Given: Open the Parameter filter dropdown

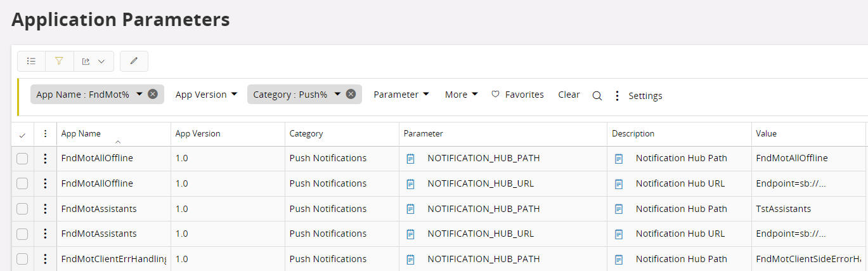Looking at the screenshot, I should pyautogui.click(x=401, y=94).
